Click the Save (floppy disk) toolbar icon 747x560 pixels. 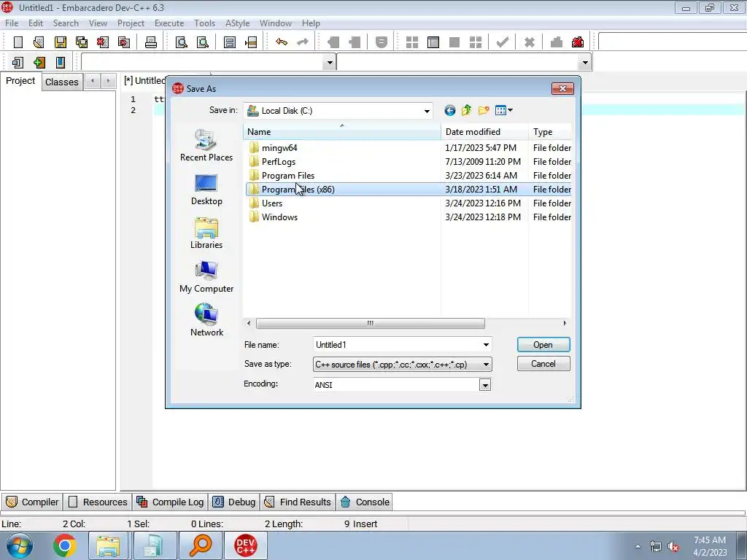pyautogui.click(x=60, y=42)
